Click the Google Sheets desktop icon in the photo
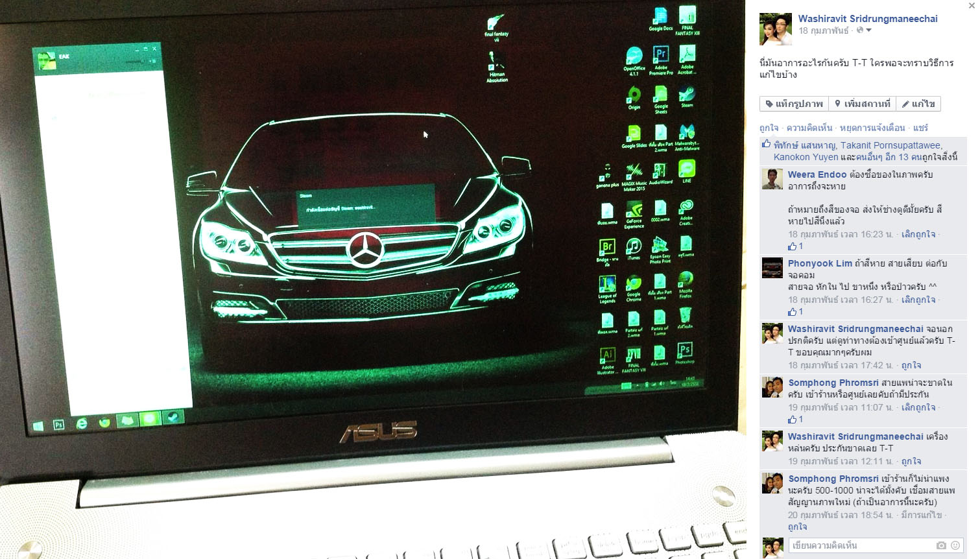This screenshot has width=980, height=559. [x=661, y=99]
